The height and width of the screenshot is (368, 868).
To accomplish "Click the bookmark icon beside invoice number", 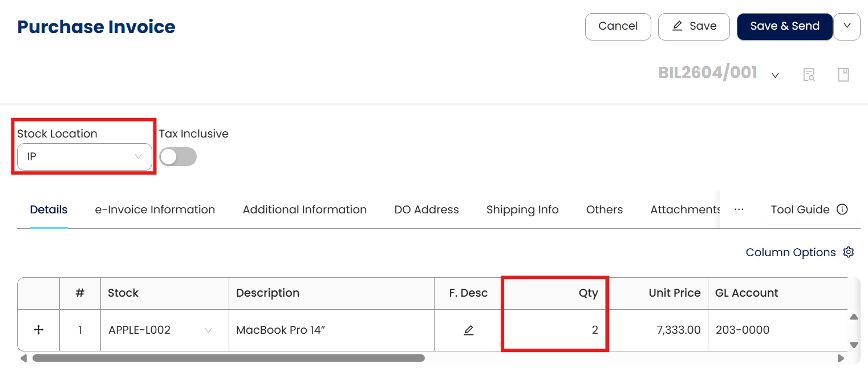I will click(x=843, y=75).
